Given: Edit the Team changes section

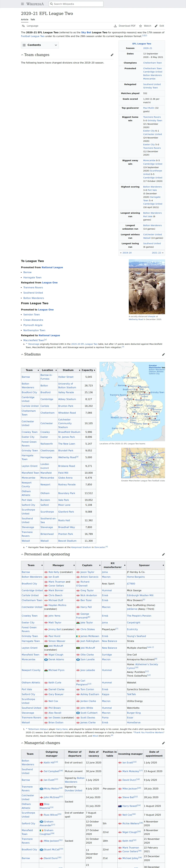Looking at the screenshot, I should [x=112, y=55].
